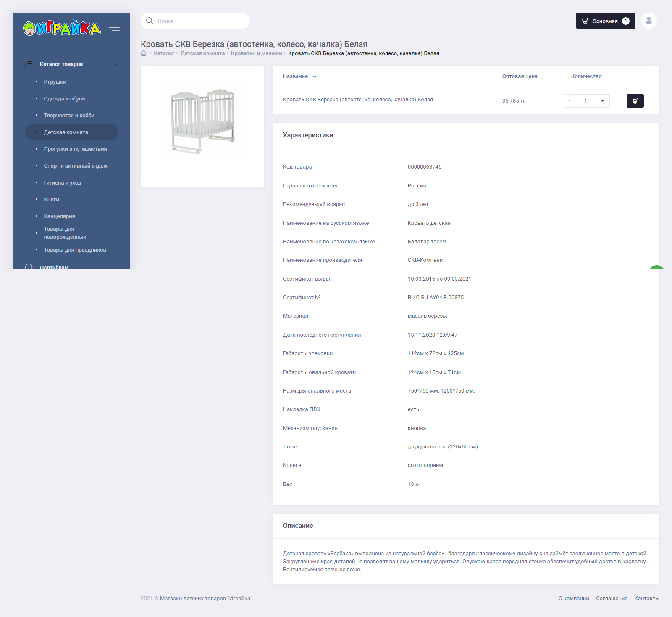Screen dimensions: 672x617
Task: Click the search magnifier icon
Action: 150,21
